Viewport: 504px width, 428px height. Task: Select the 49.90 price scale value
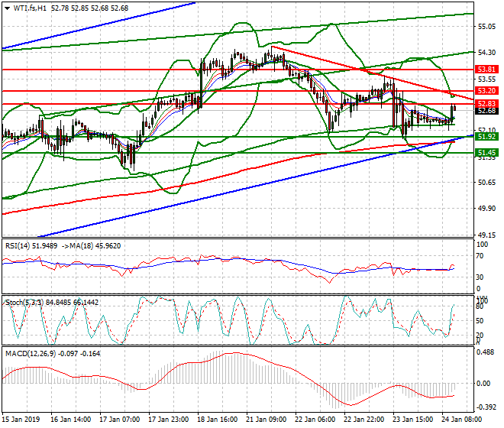[x=486, y=209]
